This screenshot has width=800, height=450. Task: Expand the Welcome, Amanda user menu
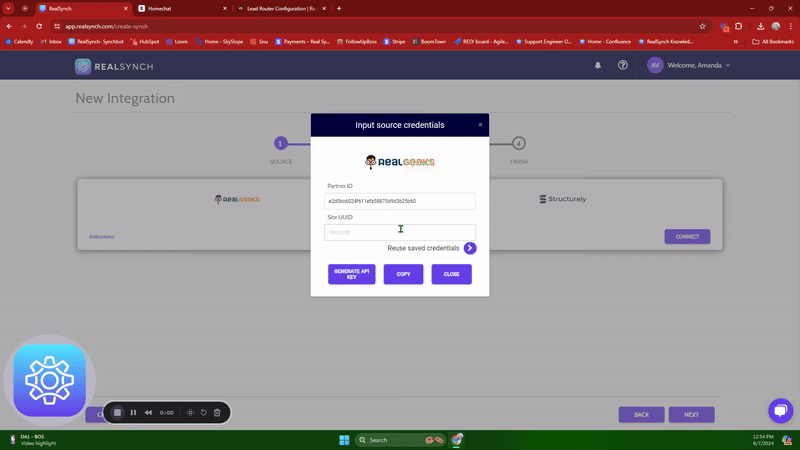coord(698,65)
